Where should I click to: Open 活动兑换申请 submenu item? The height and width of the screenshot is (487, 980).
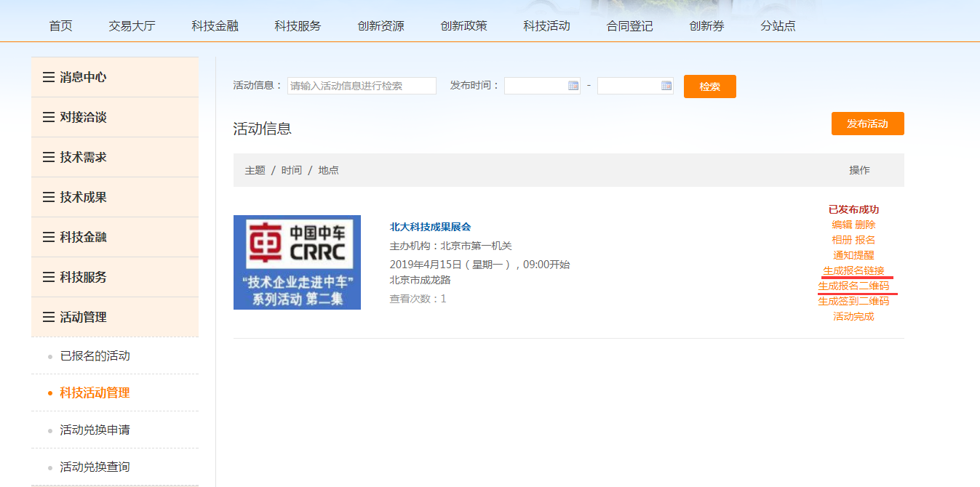click(x=95, y=430)
